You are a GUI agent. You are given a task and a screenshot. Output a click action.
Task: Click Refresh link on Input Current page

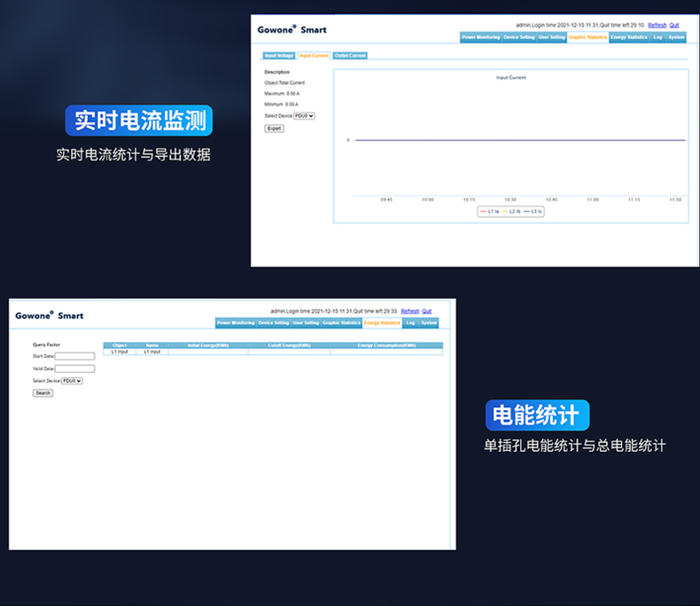point(657,25)
